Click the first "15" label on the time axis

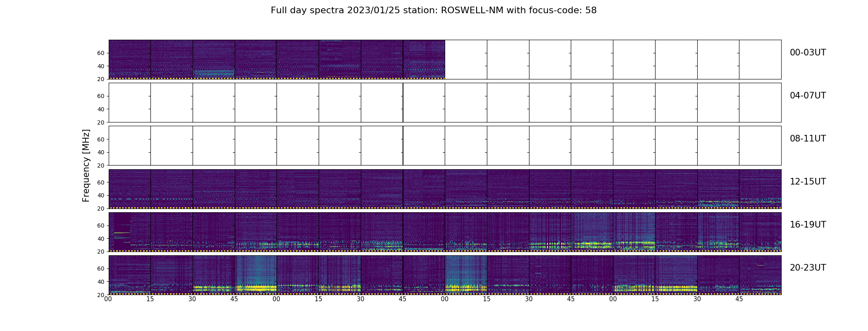150,299
